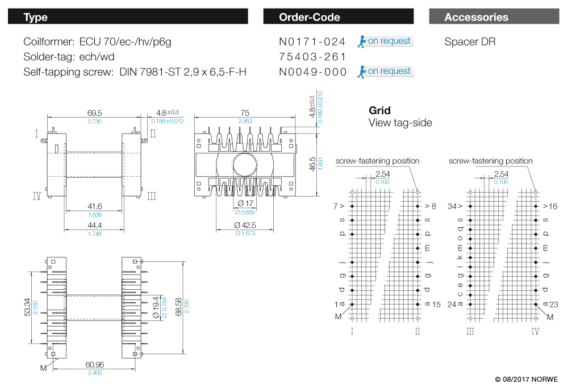The height and width of the screenshot is (392, 568).
Task: Click 'on request' badge for the coilformer
Action: point(389,41)
